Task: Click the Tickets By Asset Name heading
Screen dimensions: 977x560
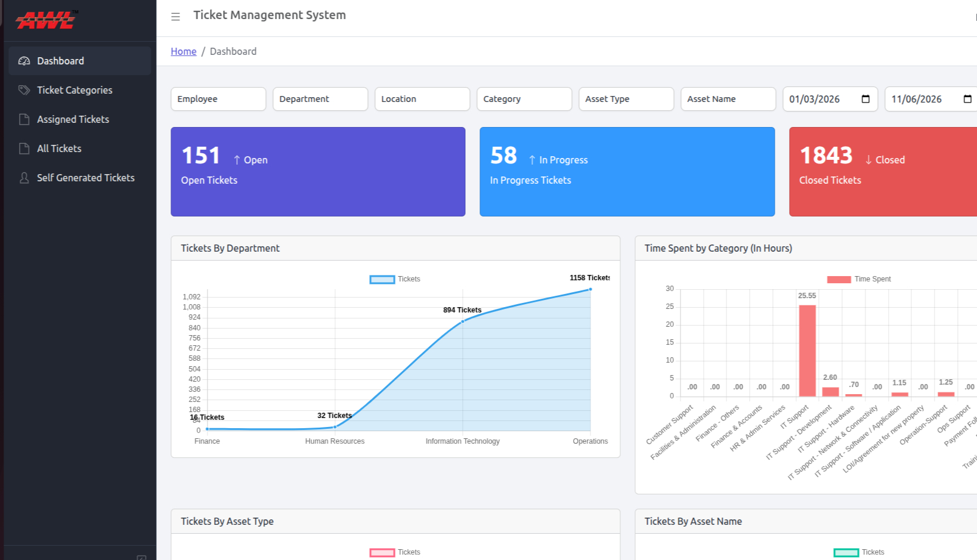Action: tap(693, 521)
